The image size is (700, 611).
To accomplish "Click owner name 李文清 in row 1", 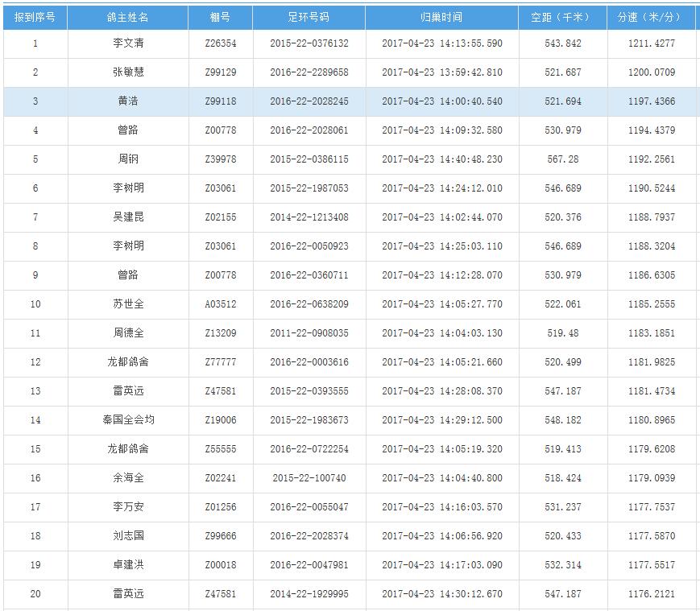I will point(127,43).
